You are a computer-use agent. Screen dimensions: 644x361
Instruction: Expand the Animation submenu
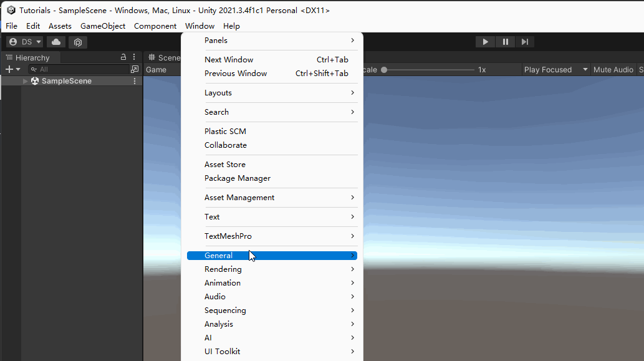[x=272, y=283]
